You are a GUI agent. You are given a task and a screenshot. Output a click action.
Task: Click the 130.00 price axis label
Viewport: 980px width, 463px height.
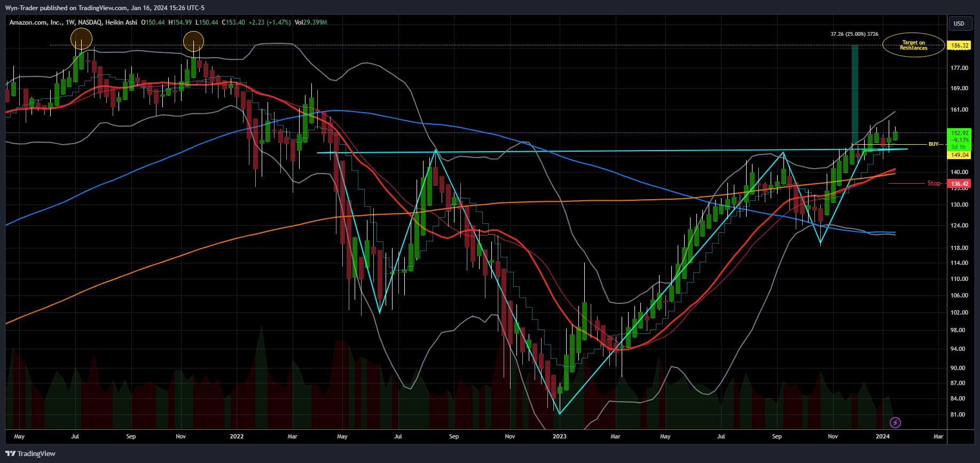pos(960,205)
